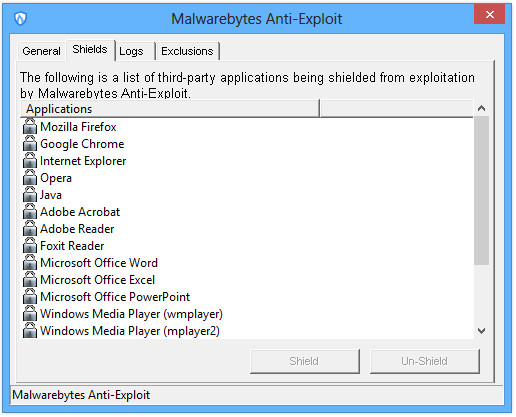Click the padlock icon beside Adobe Acrobat

tap(30, 212)
